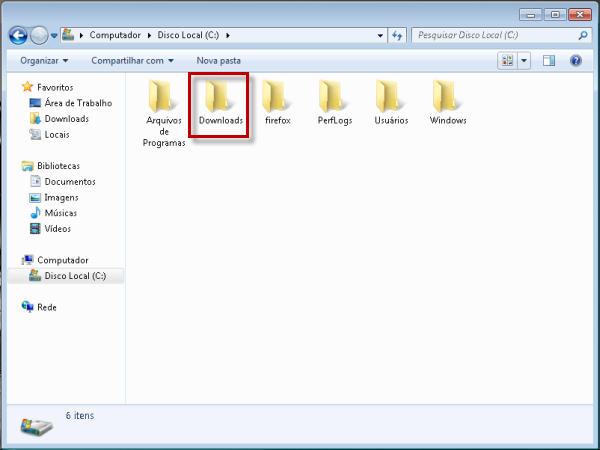The width and height of the screenshot is (600, 450).
Task: Click the Nova pasta button
Action: click(x=218, y=61)
